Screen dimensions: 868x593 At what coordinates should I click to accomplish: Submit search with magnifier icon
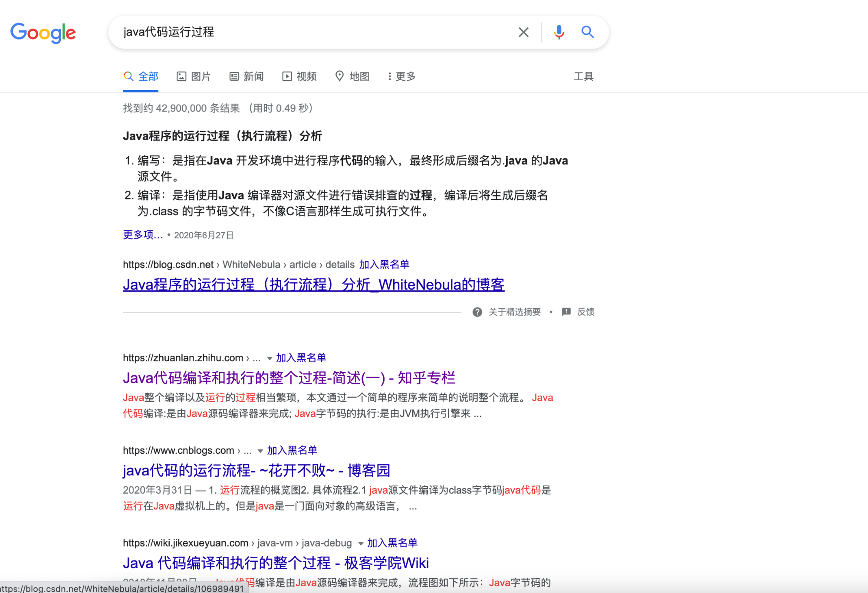click(588, 32)
